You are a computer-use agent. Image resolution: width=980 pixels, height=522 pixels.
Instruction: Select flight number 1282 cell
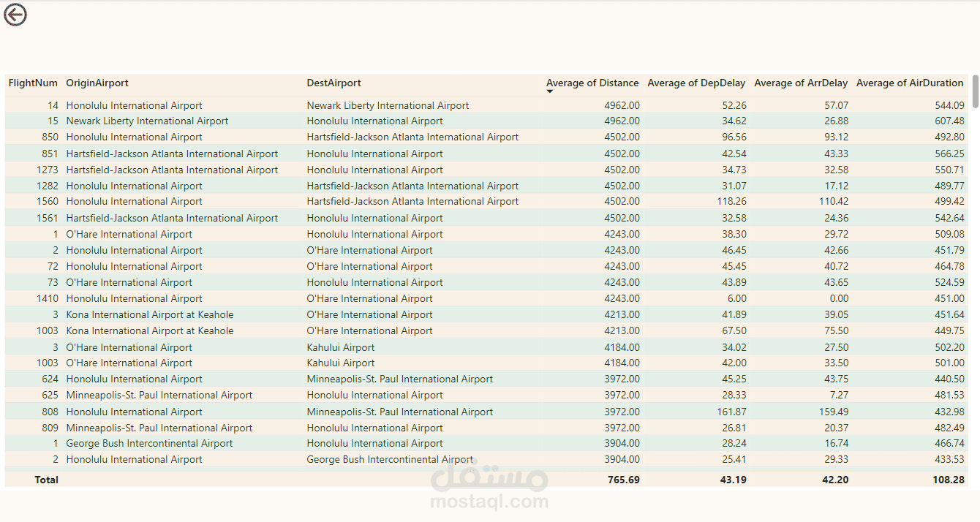tap(48, 186)
